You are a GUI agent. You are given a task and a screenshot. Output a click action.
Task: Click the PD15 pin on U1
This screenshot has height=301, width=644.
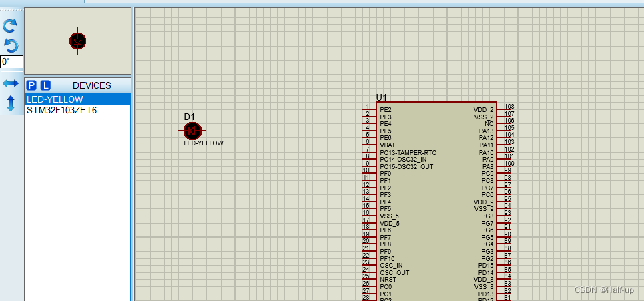click(487, 265)
